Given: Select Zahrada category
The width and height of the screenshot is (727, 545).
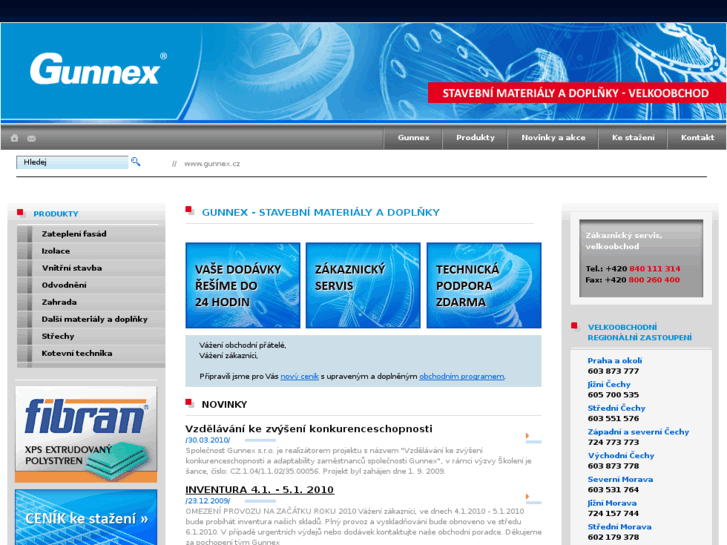Looking at the screenshot, I should coord(91,302).
